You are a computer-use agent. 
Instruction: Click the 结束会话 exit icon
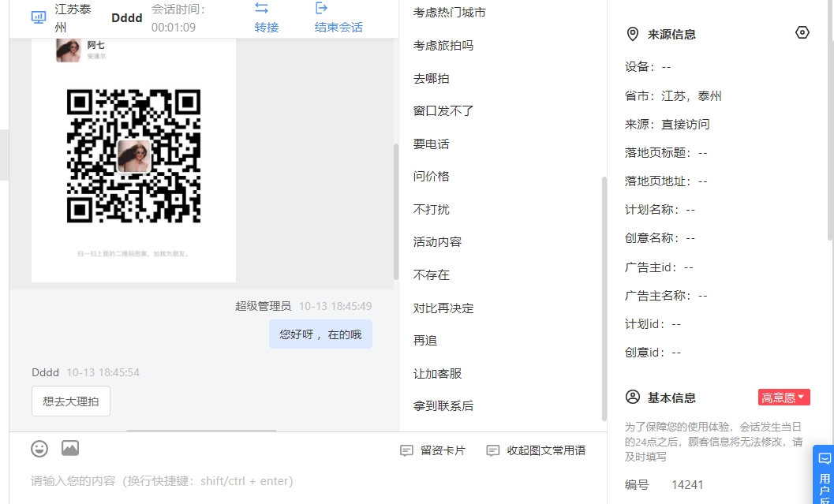[x=321, y=8]
